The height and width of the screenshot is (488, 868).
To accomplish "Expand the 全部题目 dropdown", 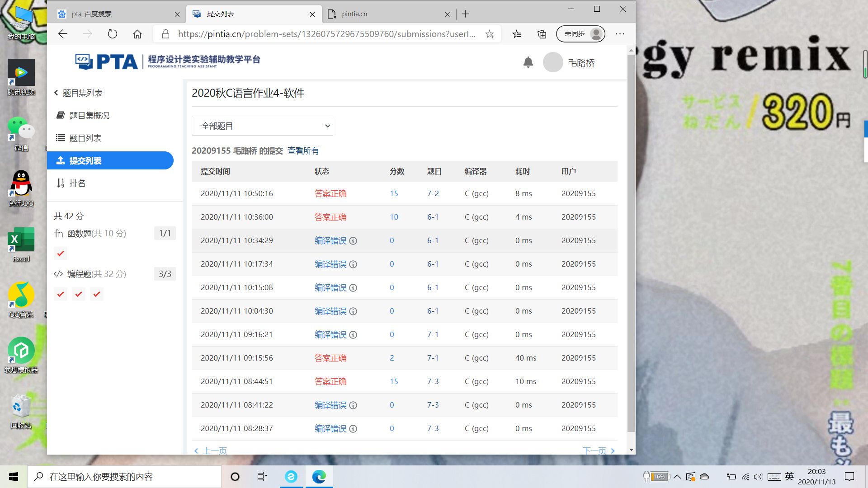I will pos(262,126).
